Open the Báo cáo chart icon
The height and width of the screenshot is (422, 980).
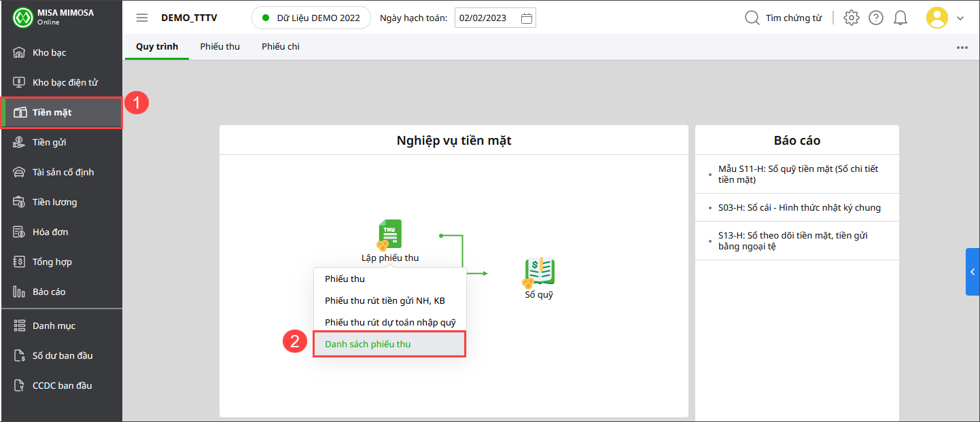[19, 292]
